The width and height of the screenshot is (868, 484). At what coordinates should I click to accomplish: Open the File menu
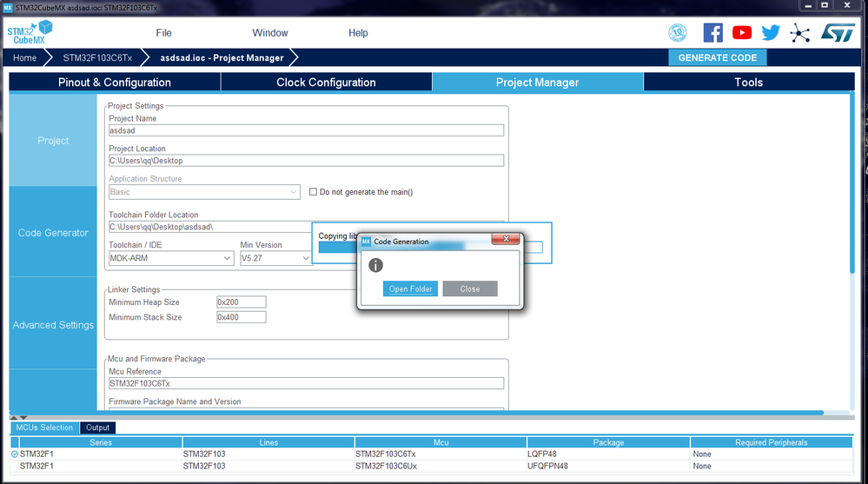(x=163, y=33)
